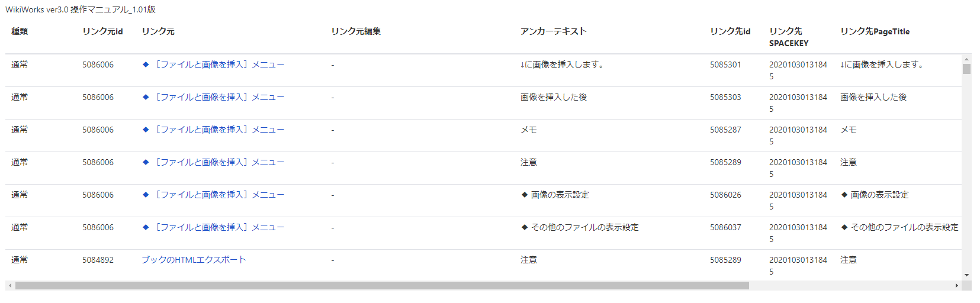
Task: Follow the リンク元 link in the その他のファイルの表示設定 row
Action: coord(213,227)
